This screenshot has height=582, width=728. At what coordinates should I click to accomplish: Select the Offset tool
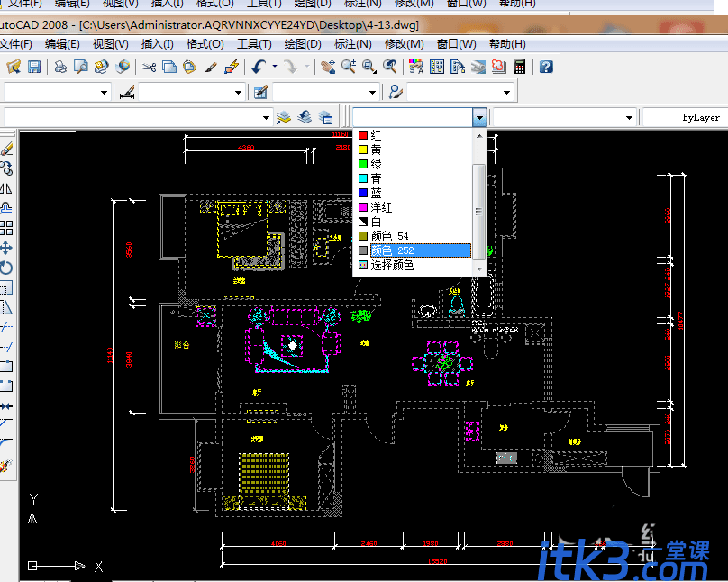6,208
